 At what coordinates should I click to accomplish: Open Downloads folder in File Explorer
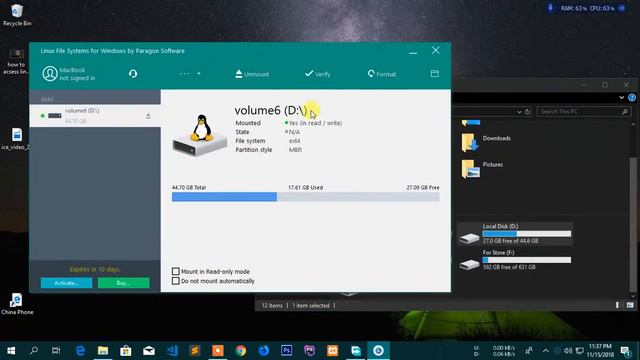point(487,142)
